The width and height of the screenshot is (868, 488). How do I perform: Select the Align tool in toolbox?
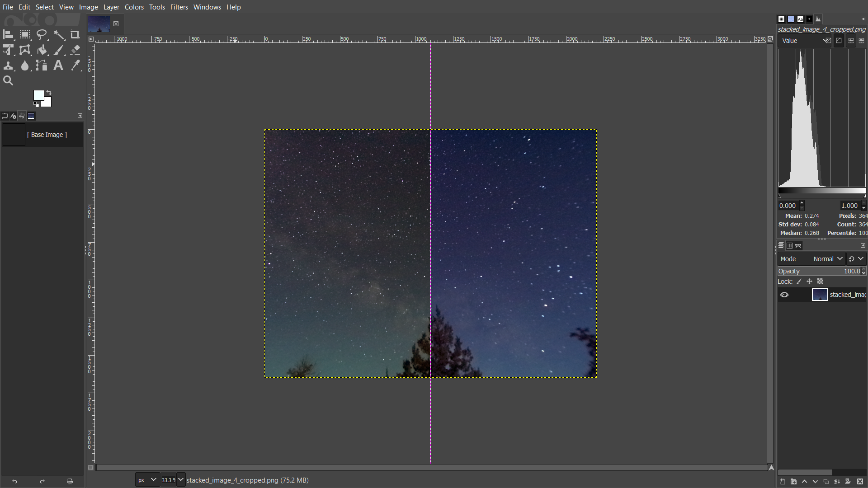(8, 35)
